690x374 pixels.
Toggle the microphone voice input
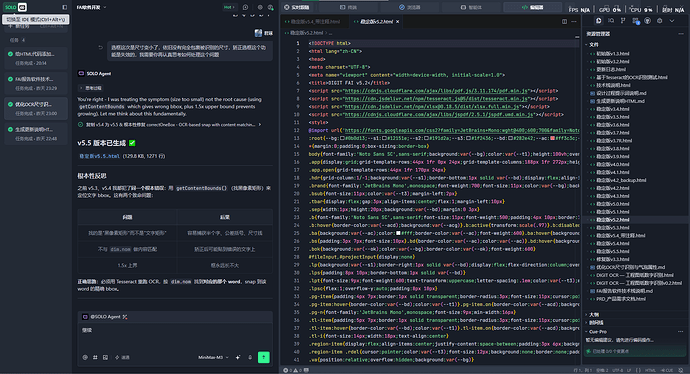point(250,357)
